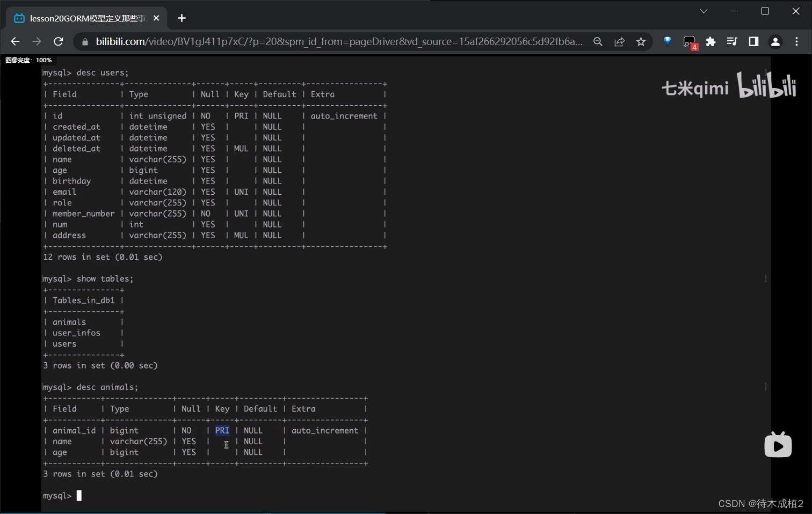The height and width of the screenshot is (514, 812).
Task: Click the MUL key of deleted_at
Action: (x=241, y=149)
